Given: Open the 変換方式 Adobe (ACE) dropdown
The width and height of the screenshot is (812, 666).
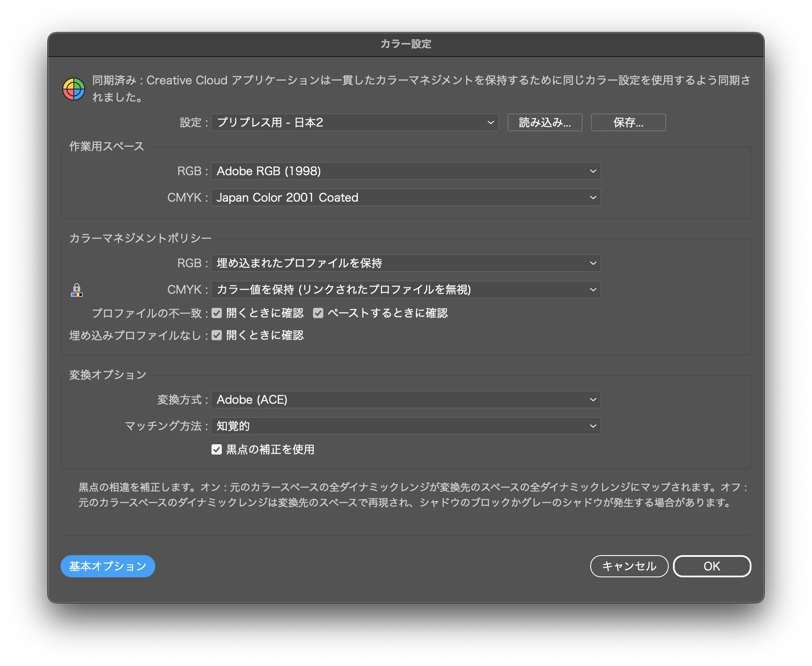Looking at the screenshot, I should coord(406,400).
